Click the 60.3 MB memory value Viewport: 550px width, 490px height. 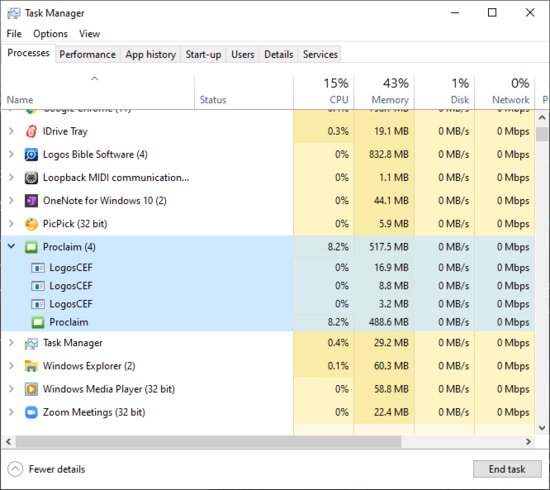[x=391, y=366]
